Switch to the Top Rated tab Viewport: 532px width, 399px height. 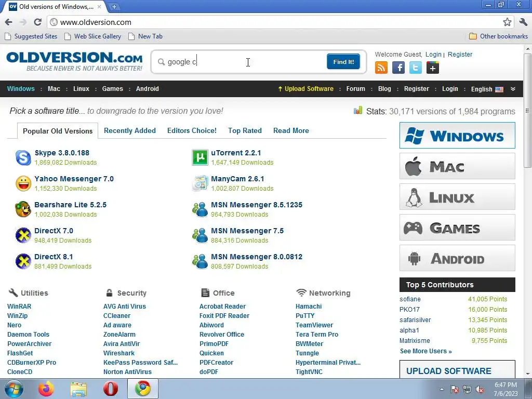coord(245,130)
